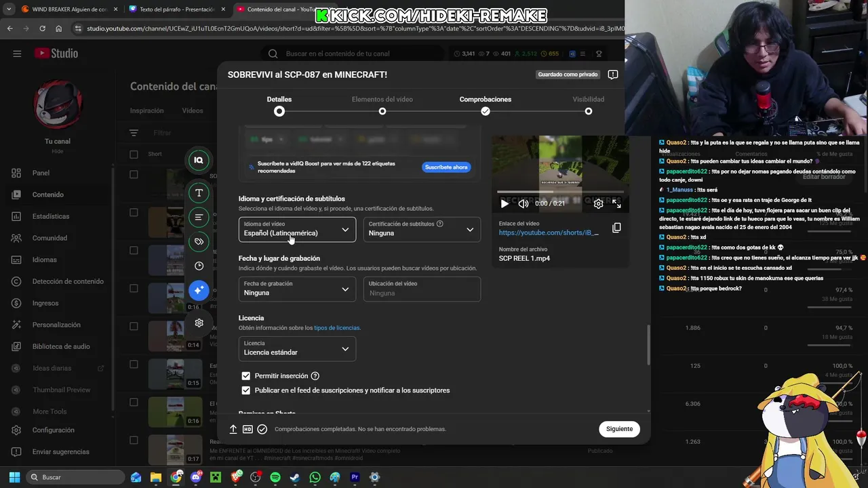Click the send feedback icon in dialog header
Viewport: 868px width, 488px height.
coord(613,75)
